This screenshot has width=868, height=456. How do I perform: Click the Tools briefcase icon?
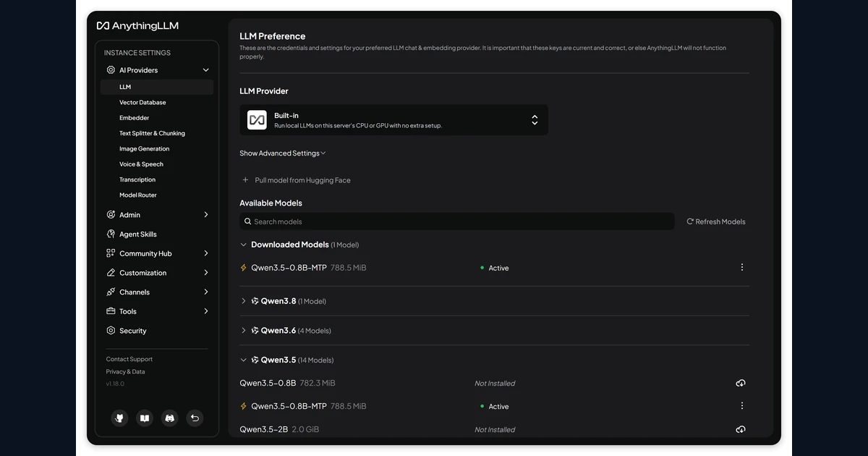pos(111,311)
